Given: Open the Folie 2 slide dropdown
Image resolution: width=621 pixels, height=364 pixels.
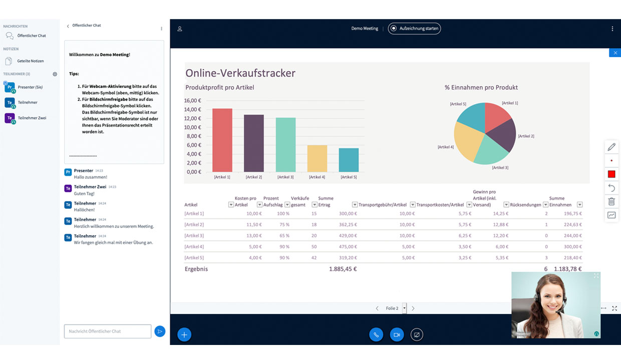Looking at the screenshot, I should click(404, 308).
